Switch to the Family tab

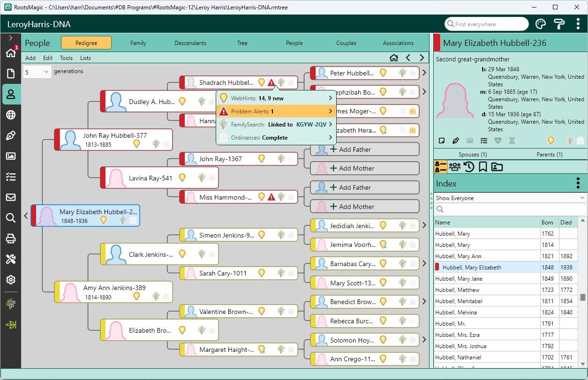(x=138, y=43)
